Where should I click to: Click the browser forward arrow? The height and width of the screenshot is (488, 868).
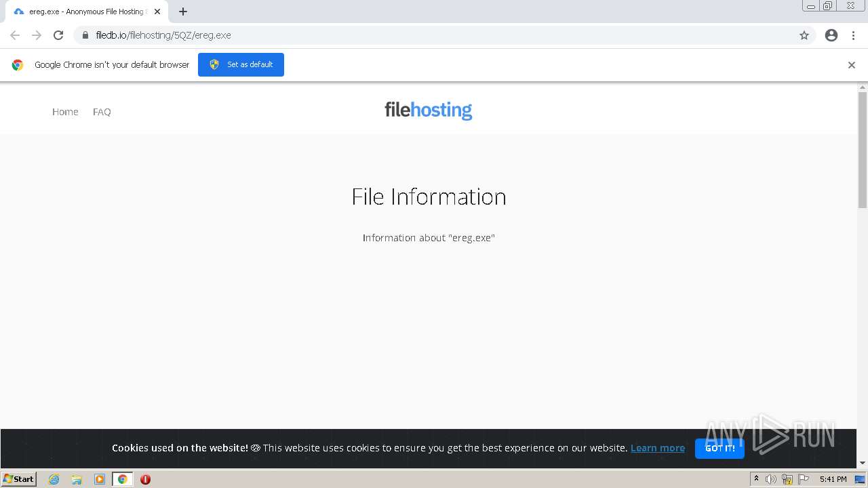point(37,35)
